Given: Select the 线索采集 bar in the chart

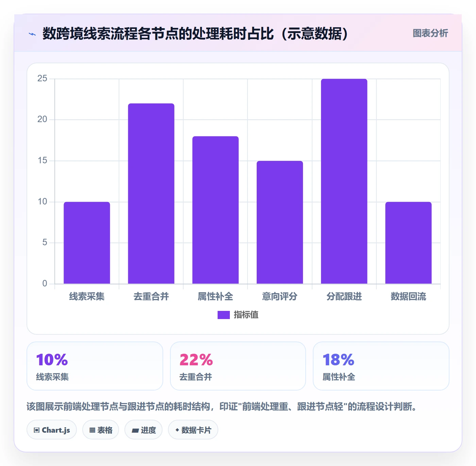Looking at the screenshot, I should tap(87, 243).
